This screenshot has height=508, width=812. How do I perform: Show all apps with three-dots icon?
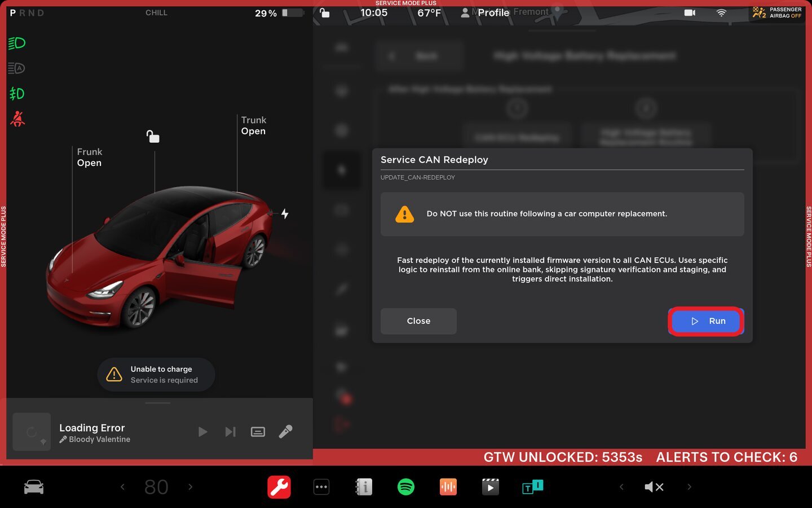click(x=321, y=487)
